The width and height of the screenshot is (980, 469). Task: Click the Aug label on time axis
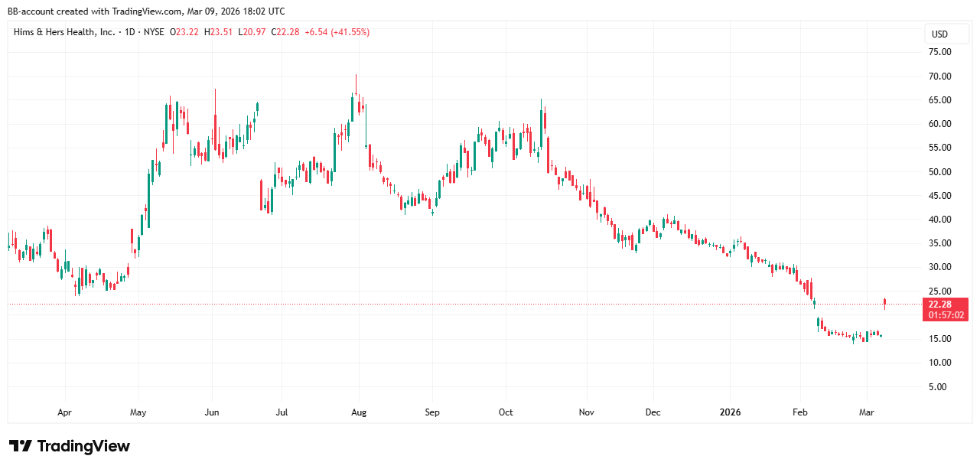(359, 412)
